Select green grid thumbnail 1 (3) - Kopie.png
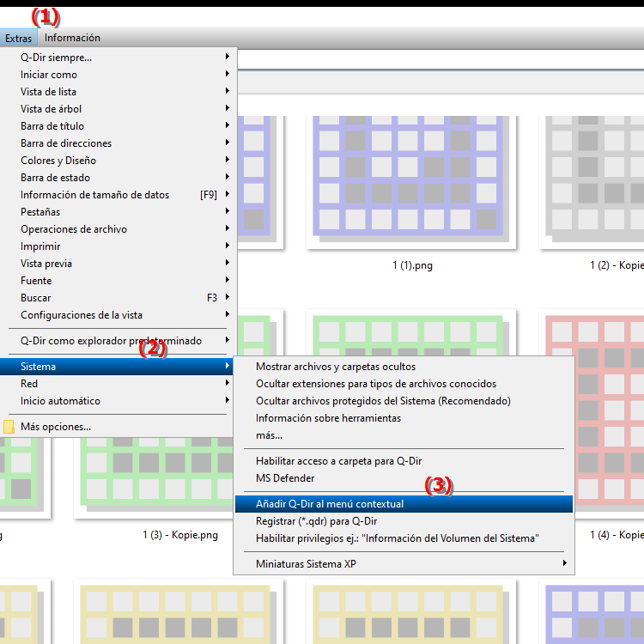This screenshot has width=644, height=644. [154, 477]
